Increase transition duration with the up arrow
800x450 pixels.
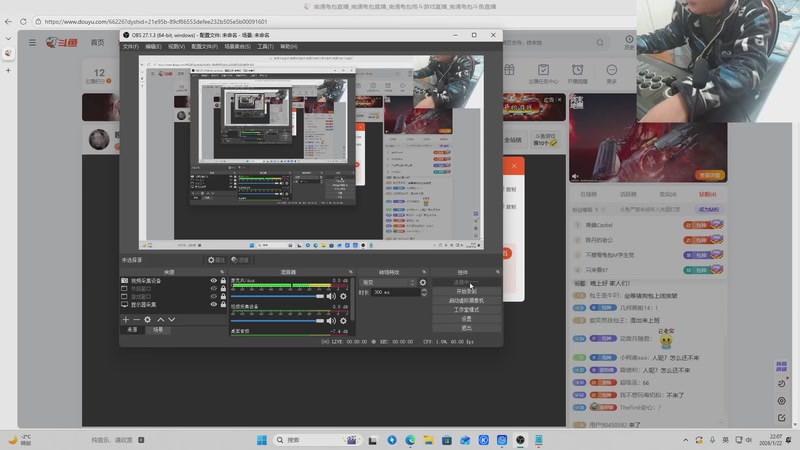423,290
